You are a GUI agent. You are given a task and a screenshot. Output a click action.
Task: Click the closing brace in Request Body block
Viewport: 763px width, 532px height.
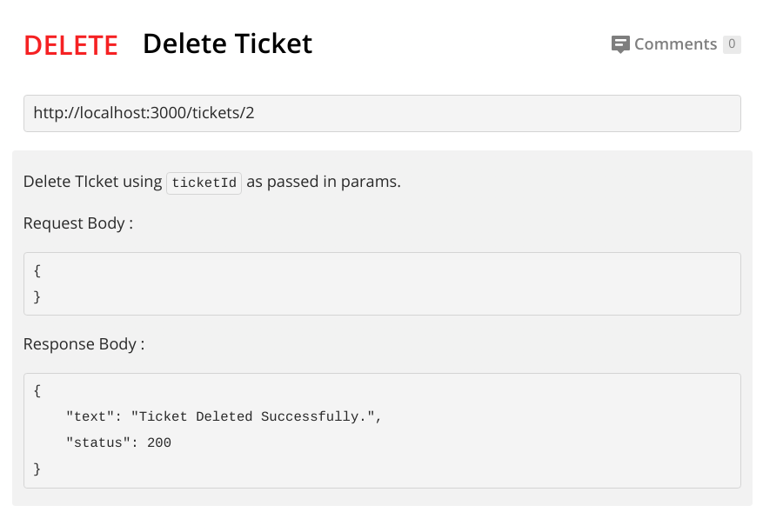click(x=37, y=296)
